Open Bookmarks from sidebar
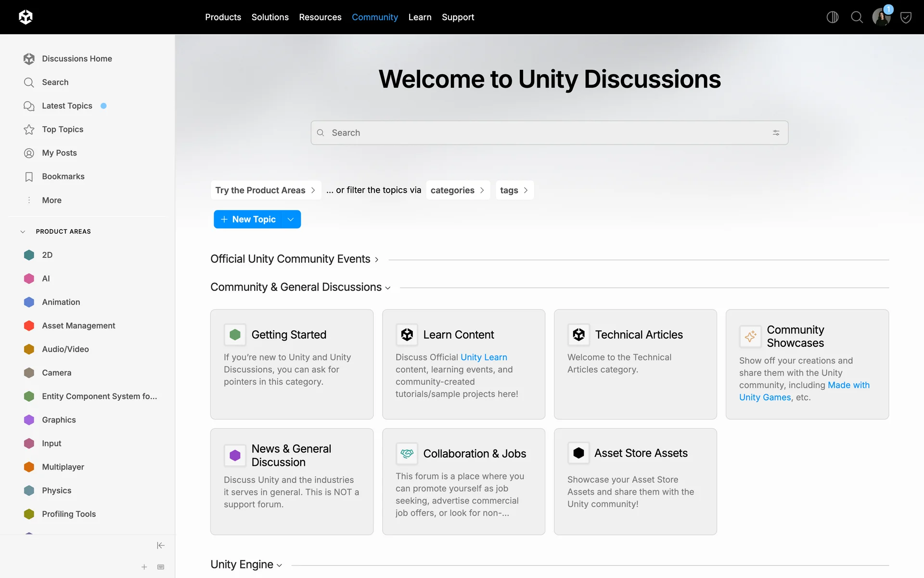The image size is (924, 578). (63, 176)
